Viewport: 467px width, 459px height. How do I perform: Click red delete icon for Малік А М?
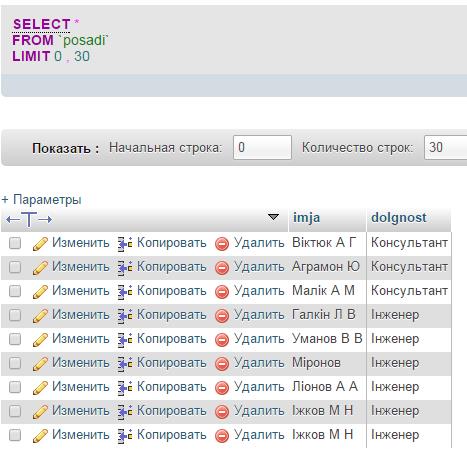pos(222,292)
